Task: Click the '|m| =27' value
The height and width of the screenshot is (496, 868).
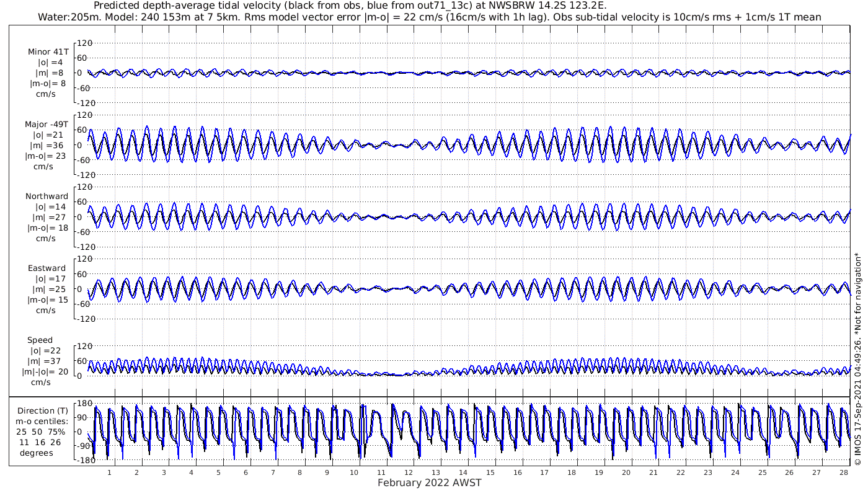Action: pyautogui.click(x=50, y=218)
